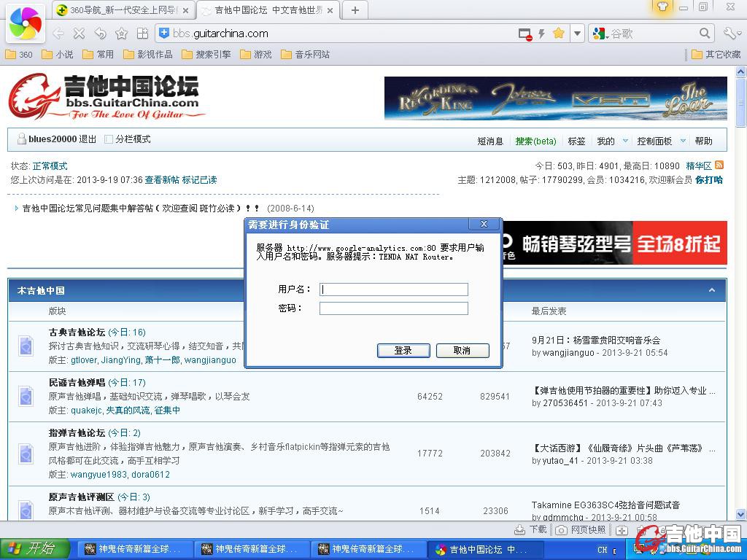Screen dimensions: 747x560
Task: Click the browser skin shirt icon
Action: pyautogui.click(x=662, y=8)
